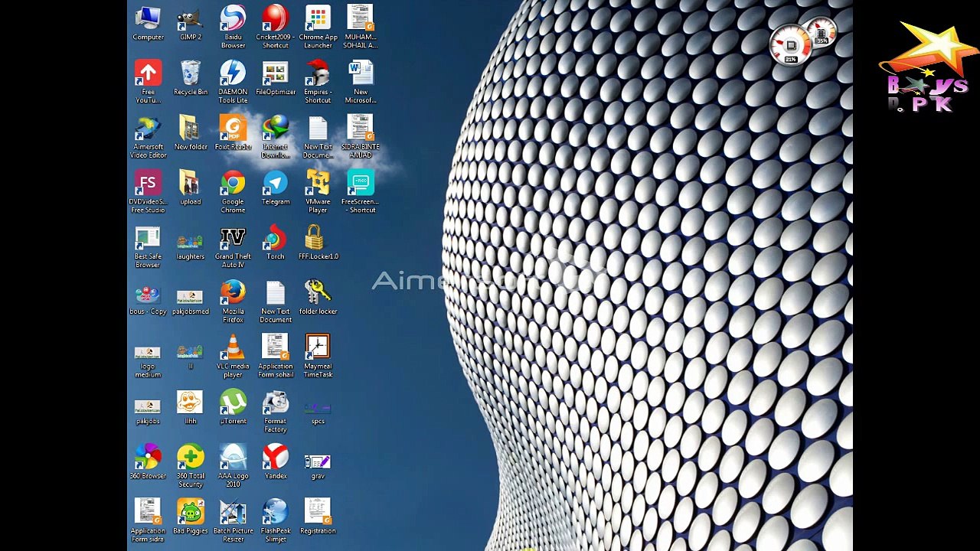Viewport: 980px width, 551px height.
Task: Select the llhh smiley icon
Action: point(190,407)
